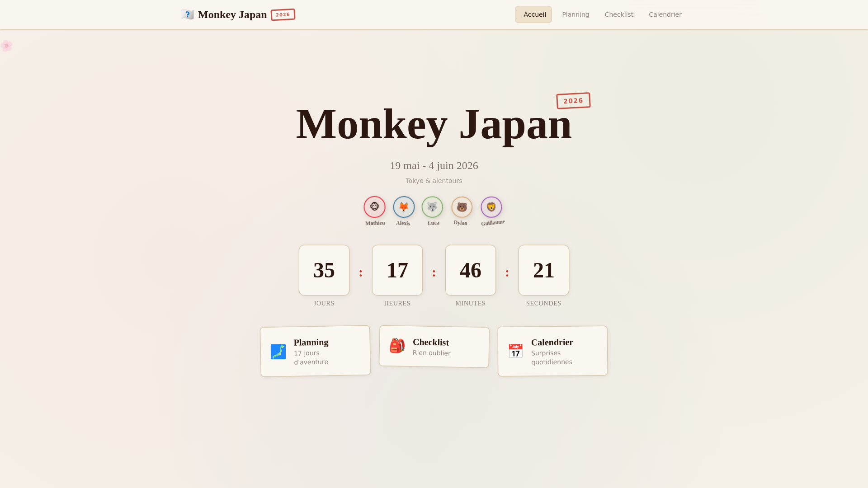
Task: Click the date text '19 mai - 4 juin 2026'
Action: click(434, 166)
